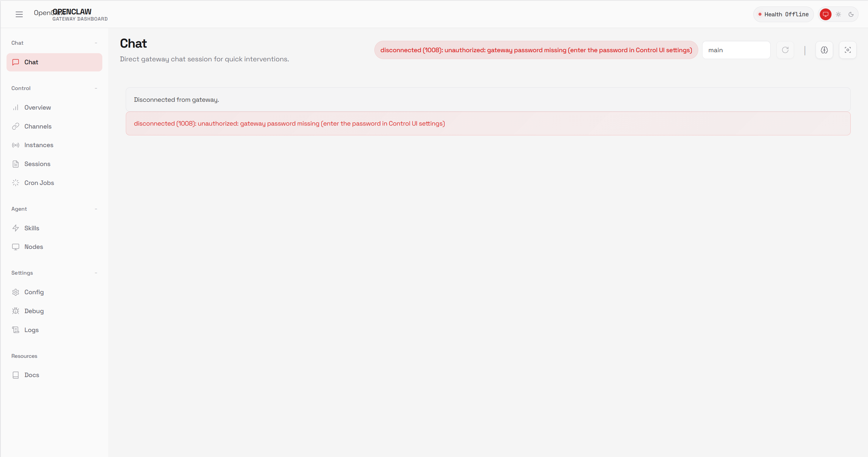Click the brain thinking toggle icon

pyautogui.click(x=824, y=50)
